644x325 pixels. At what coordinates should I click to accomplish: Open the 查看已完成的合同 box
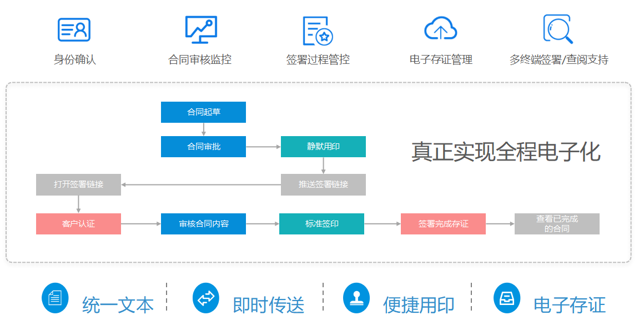(x=557, y=224)
